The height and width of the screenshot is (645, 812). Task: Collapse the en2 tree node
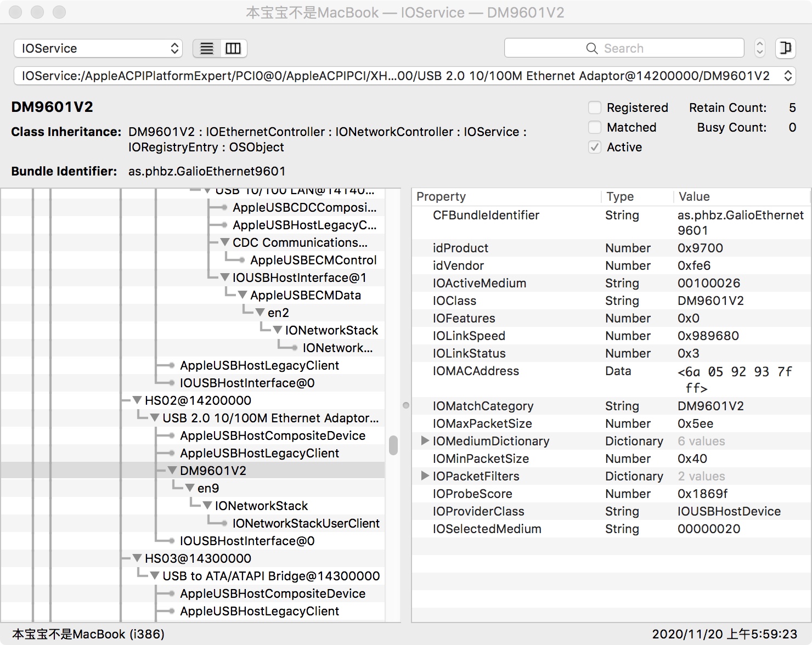coord(260,313)
